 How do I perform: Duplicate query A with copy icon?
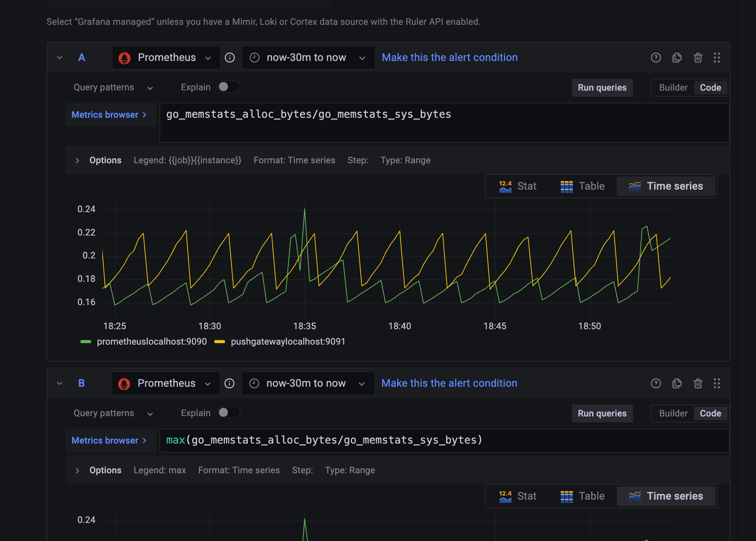[677, 58]
